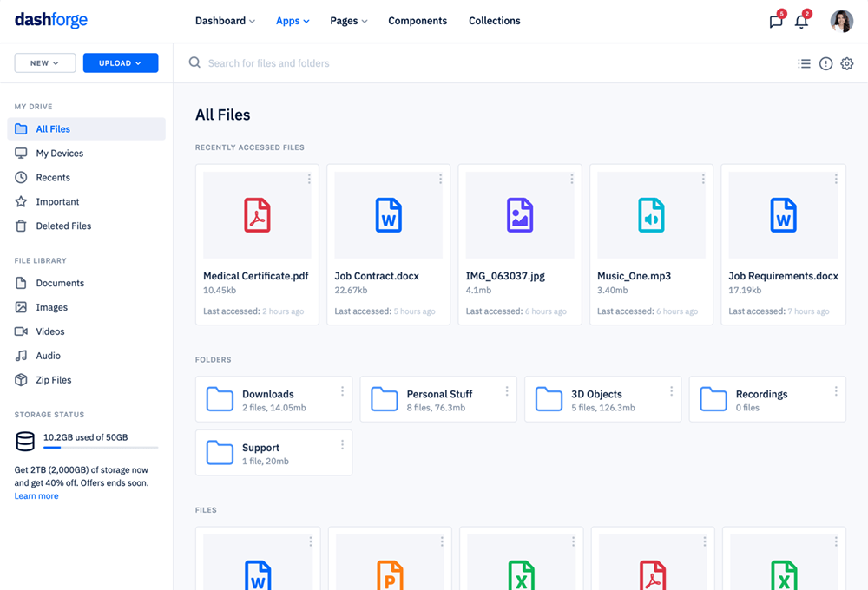The image size is (868, 590).
Task: Open the Dashboard dropdown menu
Action: tap(225, 21)
